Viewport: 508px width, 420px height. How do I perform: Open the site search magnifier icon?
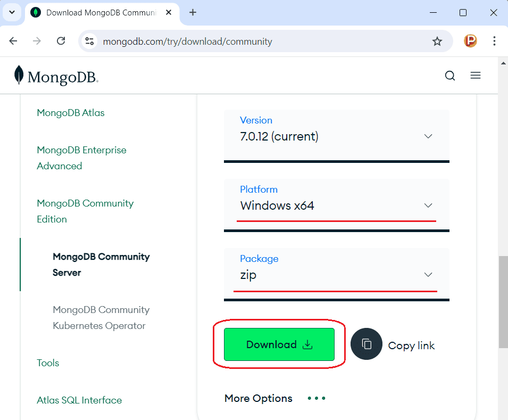pos(449,76)
